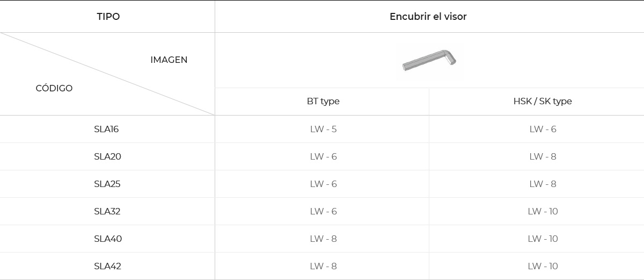The image size is (644, 280).
Task: Select the SLA25 row code
Action: coord(107,184)
